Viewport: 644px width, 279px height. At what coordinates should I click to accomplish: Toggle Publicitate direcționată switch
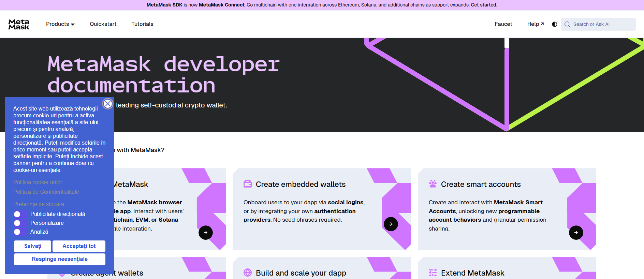pyautogui.click(x=20, y=214)
